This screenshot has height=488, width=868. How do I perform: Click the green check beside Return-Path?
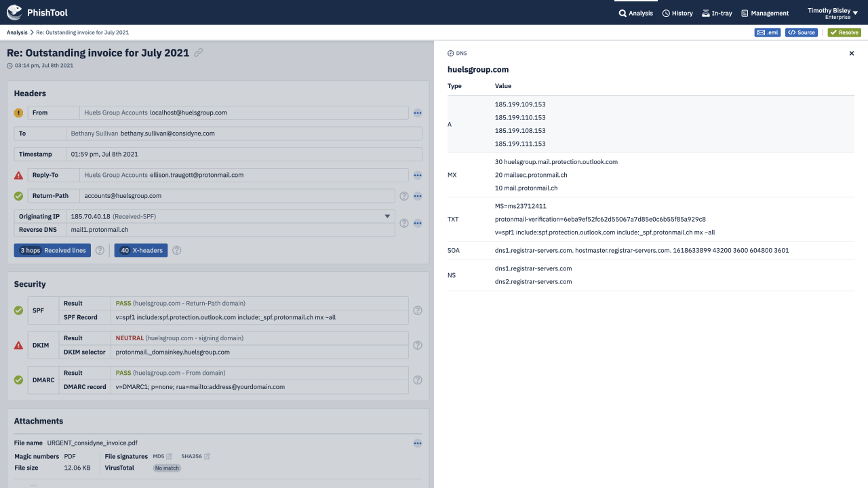tap(18, 196)
